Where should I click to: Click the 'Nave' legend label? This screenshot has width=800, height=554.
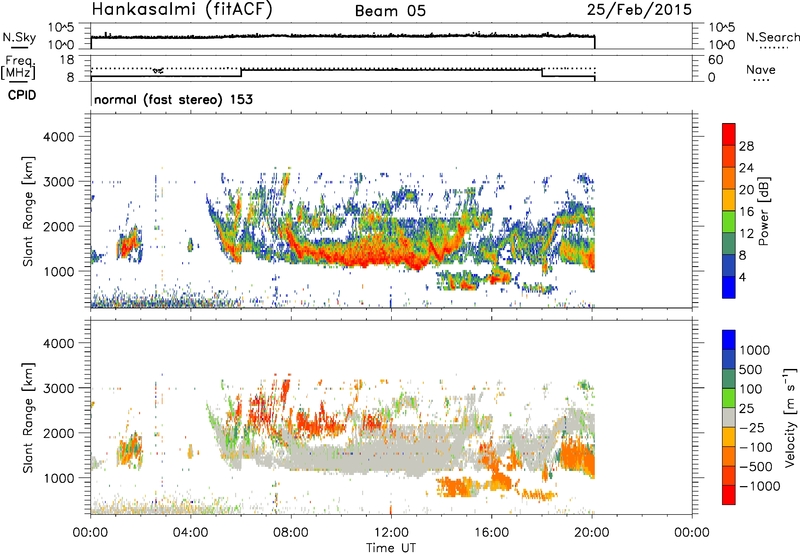[x=761, y=69]
